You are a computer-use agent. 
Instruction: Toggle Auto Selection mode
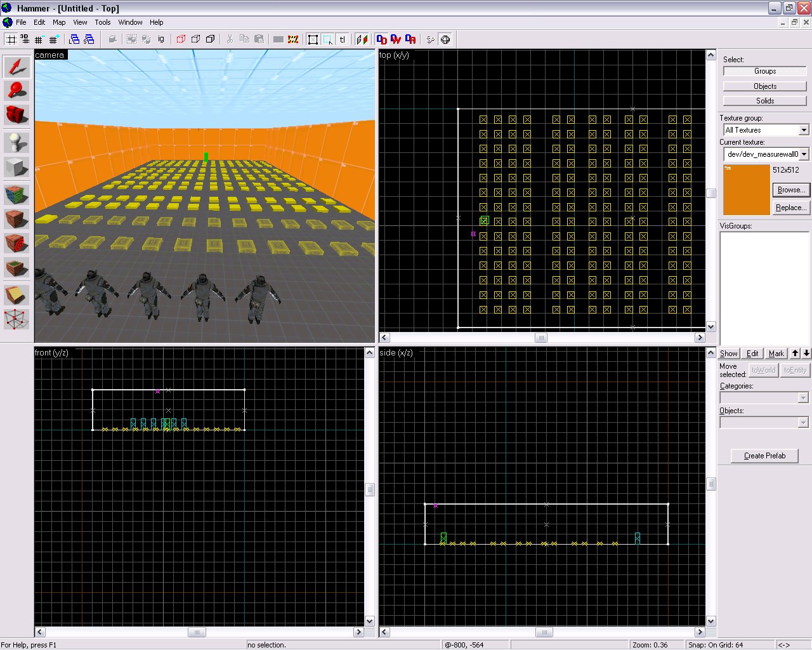pos(327,39)
